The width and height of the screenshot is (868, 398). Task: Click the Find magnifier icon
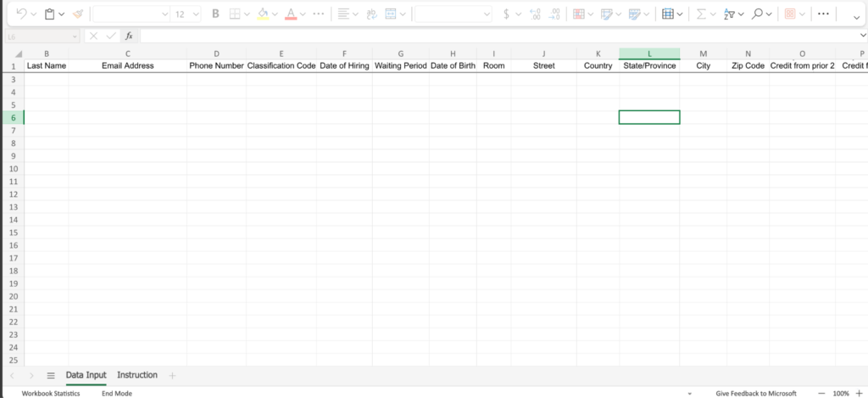point(757,14)
